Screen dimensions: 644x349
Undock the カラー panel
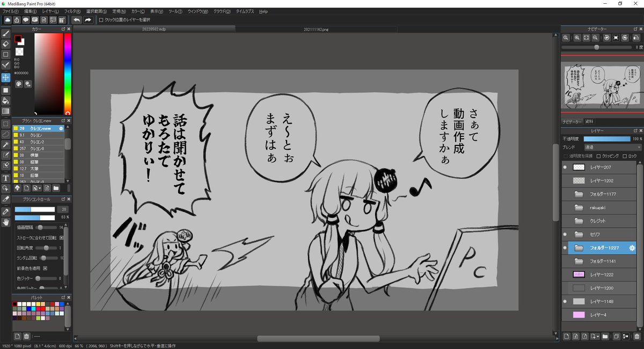coord(64,29)
